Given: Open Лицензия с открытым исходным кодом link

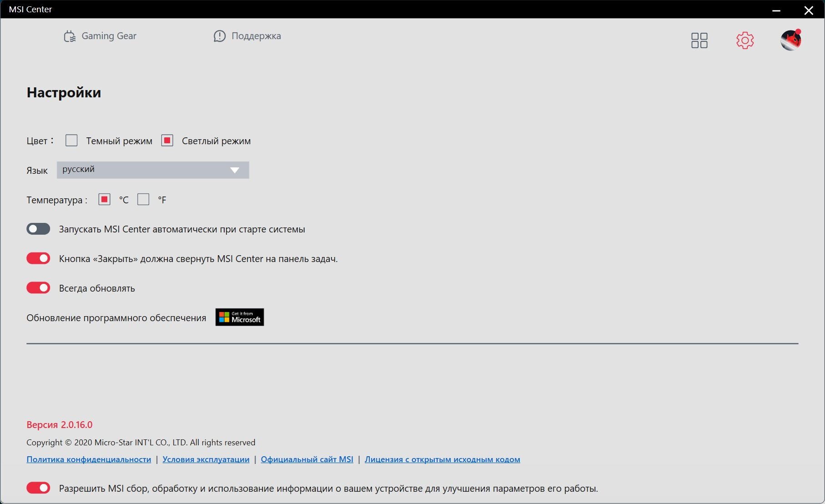Looking at the screenshot, I should click(x=443, y=459).
